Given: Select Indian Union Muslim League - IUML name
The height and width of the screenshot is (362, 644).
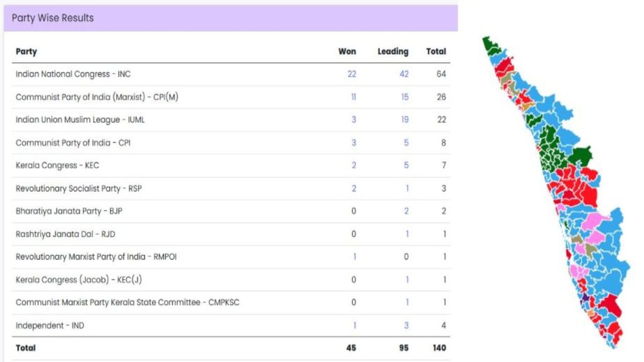Looking at the screenshot, I should (80, 120).
